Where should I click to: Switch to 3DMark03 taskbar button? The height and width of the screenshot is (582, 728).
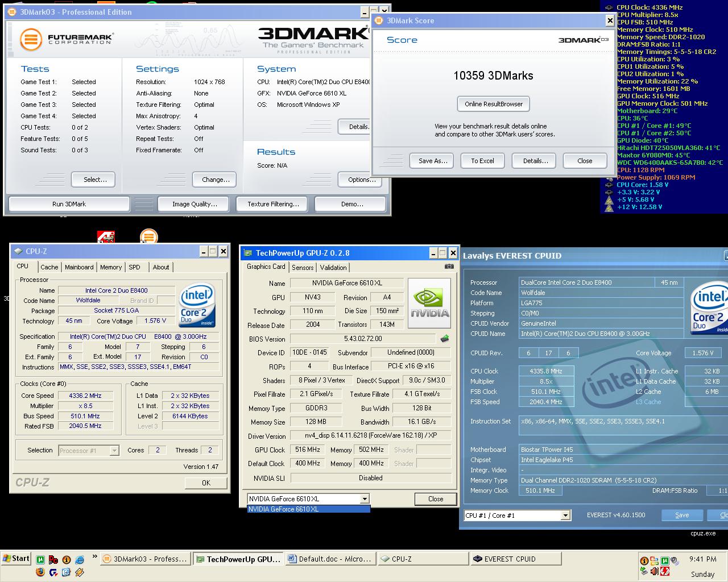(145, 559)
